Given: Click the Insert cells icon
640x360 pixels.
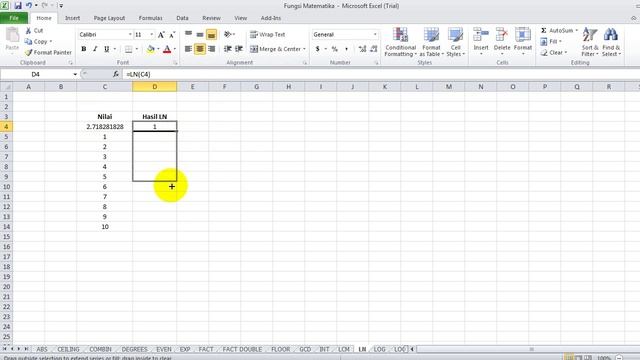Looking at the screenshot, I should [481, 41].
